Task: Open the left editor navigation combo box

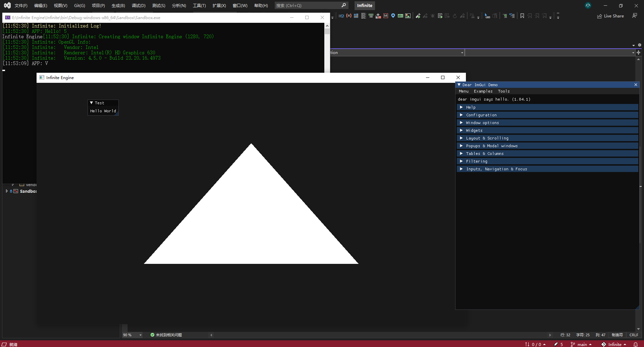Action: point(397,53)
